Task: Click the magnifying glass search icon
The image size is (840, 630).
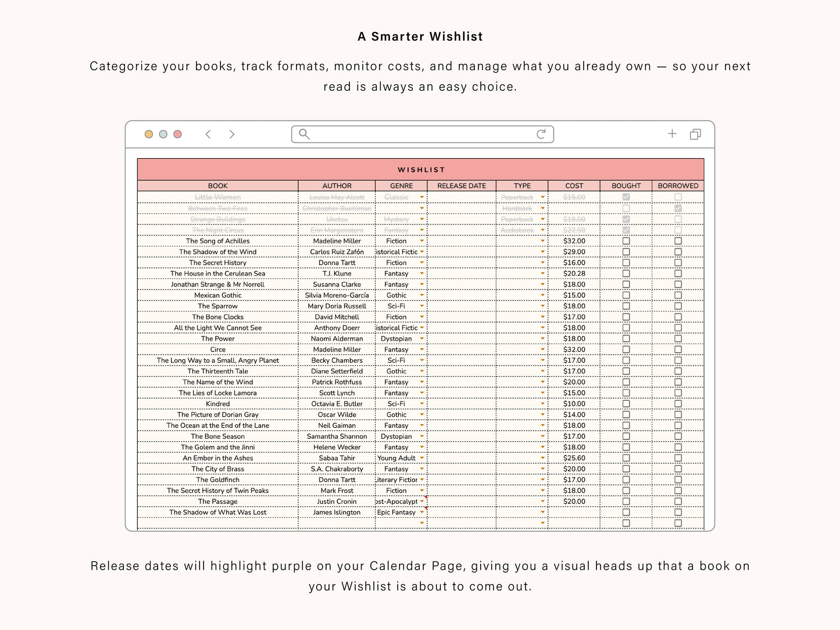Action: pyautogui.click(x=303, y=134)
